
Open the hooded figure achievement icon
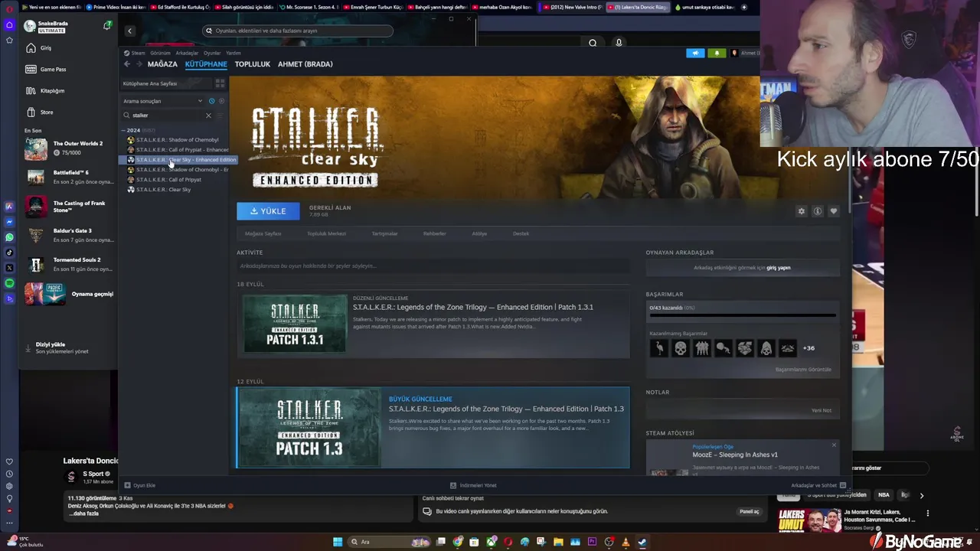766,348
